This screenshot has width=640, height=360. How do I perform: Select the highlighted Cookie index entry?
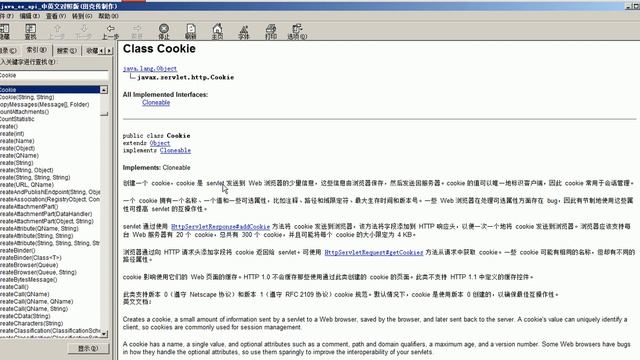pyautogui.click(x=50, y=90)
